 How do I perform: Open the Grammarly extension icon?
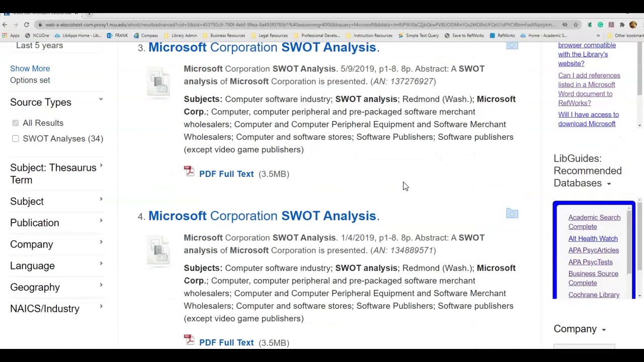[600, 25]
